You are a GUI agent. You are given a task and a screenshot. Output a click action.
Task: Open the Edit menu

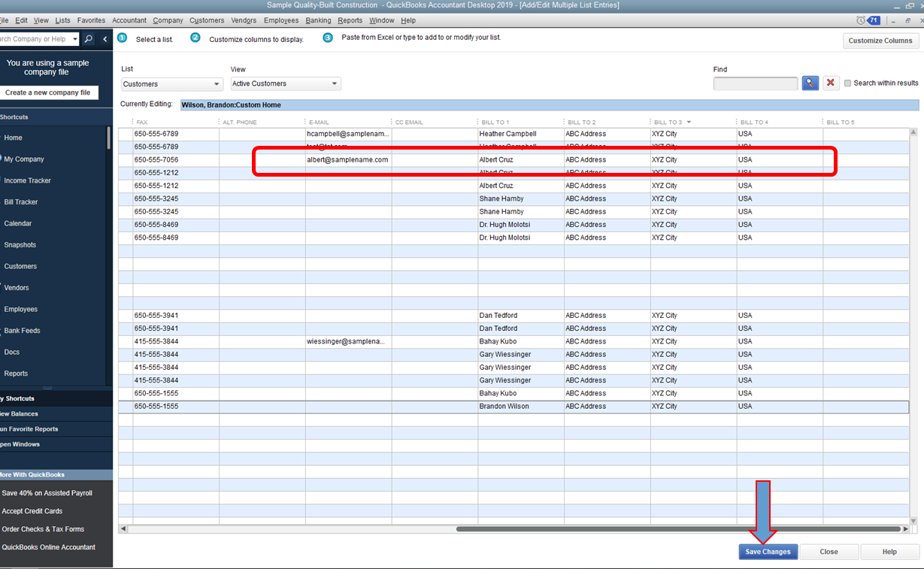coord(21,20)
